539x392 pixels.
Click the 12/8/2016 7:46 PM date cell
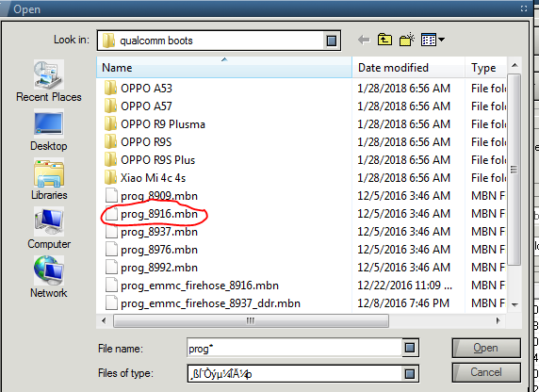click(403, 302)
